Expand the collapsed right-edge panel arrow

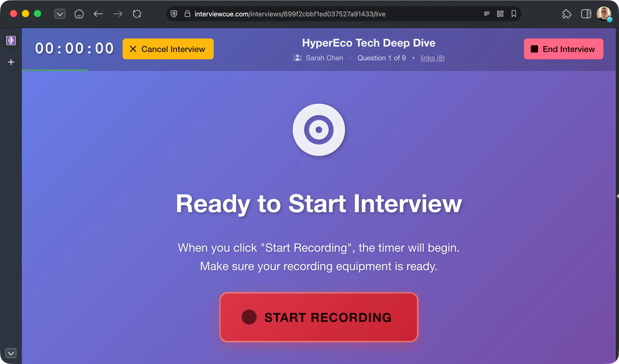click(x=617, y=196)
